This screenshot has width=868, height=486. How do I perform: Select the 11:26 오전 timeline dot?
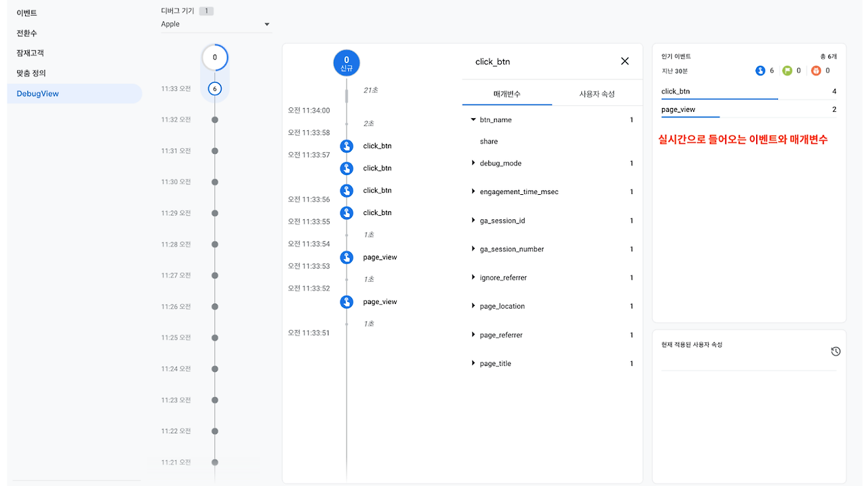[215, 307]
